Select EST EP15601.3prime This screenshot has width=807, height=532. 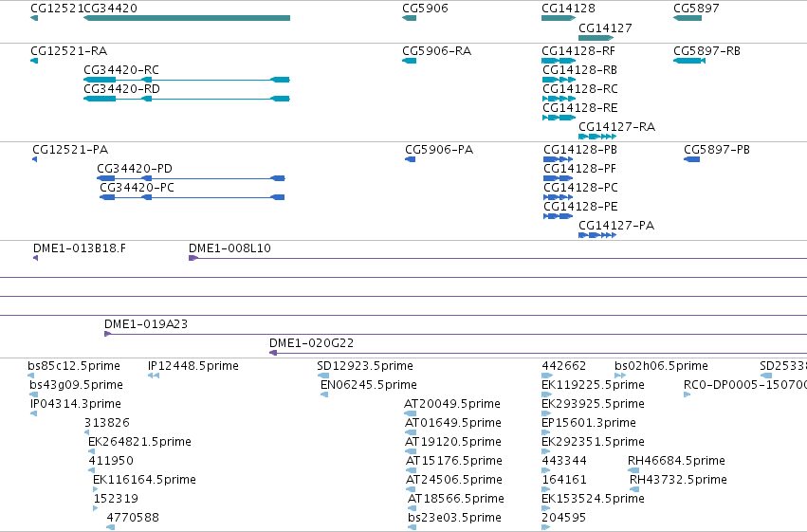click(546, 432)
